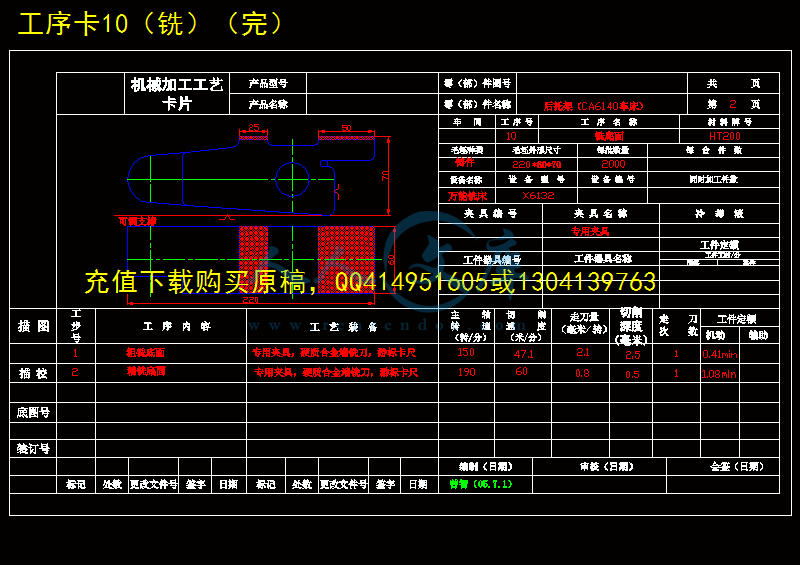Select the 机械加工工艺卡片 heading cell
This screenshot has width=800, height=565.
(177, 94)
